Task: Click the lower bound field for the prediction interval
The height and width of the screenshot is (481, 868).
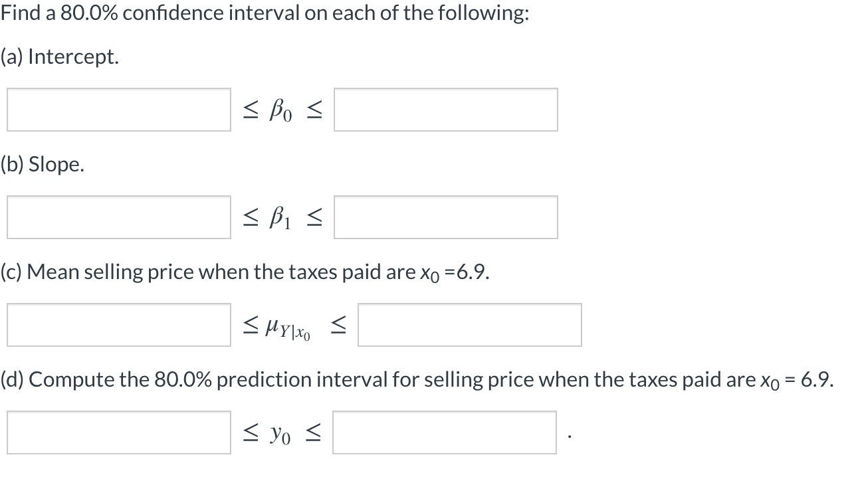Action: click(118, 433)
